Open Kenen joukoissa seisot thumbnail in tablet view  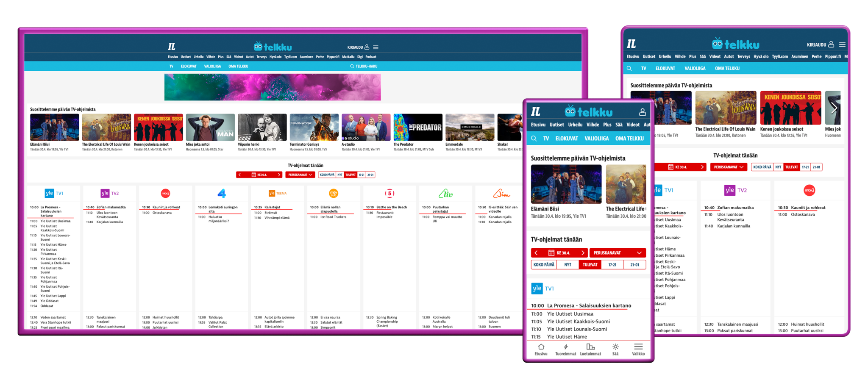coord(790,108)
